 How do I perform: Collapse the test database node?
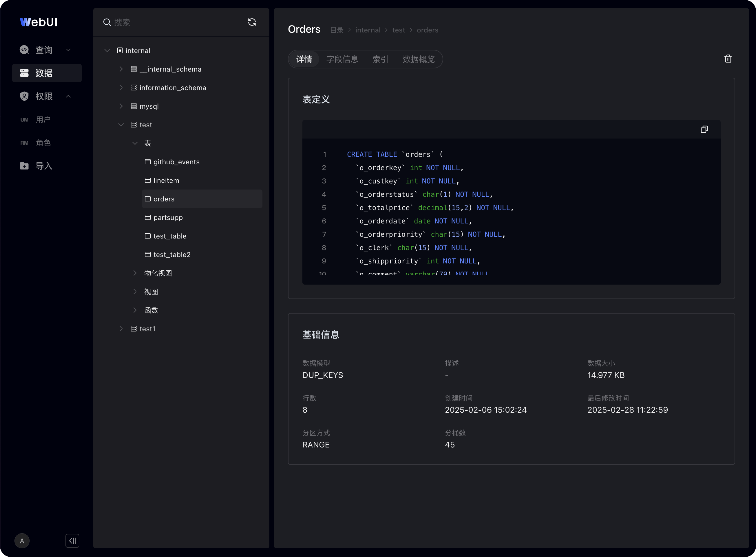tap(121, 125)
